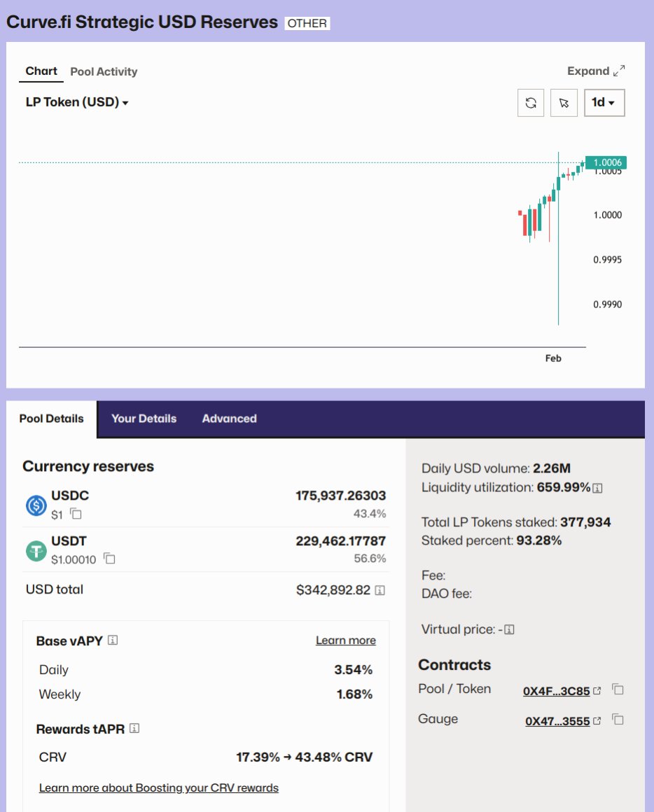Show info about USD total
The width and height of the screenshot is (654, 812).
(380, 590)
